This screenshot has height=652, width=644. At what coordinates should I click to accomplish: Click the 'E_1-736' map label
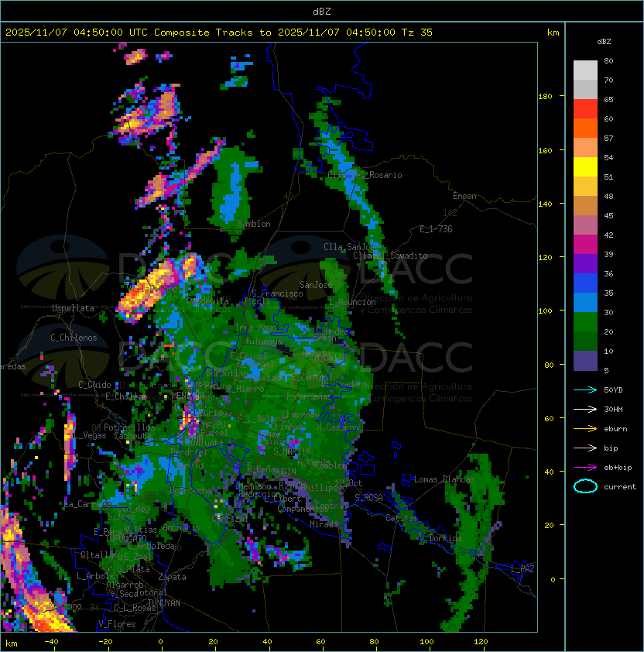(x=436, y=229)
